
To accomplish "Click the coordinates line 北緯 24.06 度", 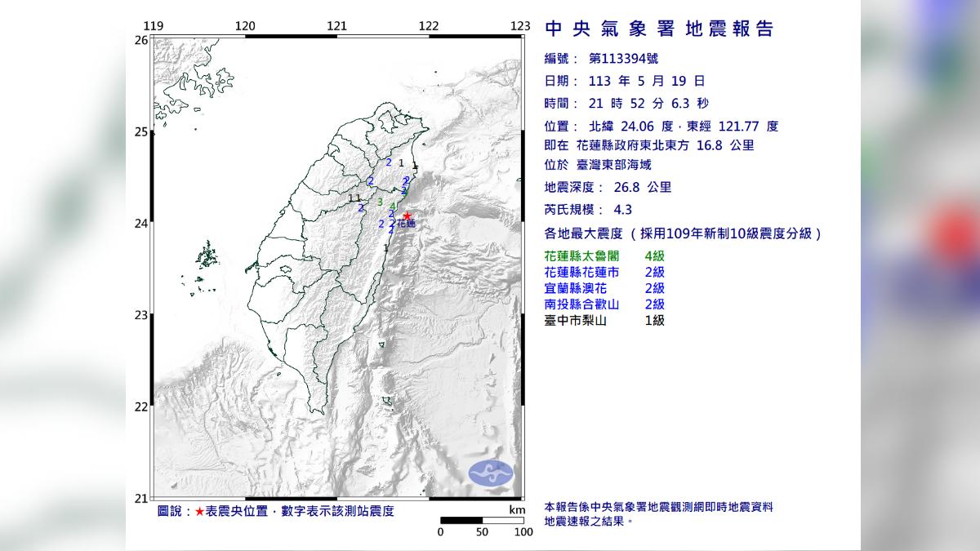I will pyautogui.click(x=630, y=127).
